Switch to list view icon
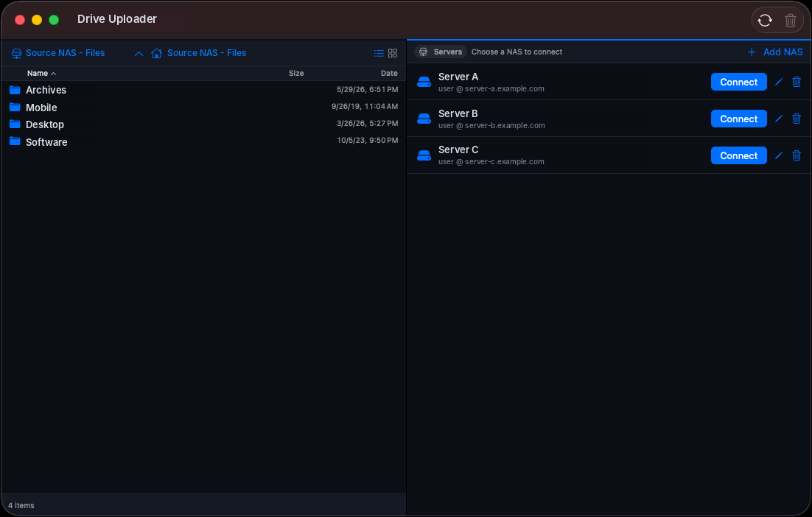The image size is (812, 517). pos(379,53)
